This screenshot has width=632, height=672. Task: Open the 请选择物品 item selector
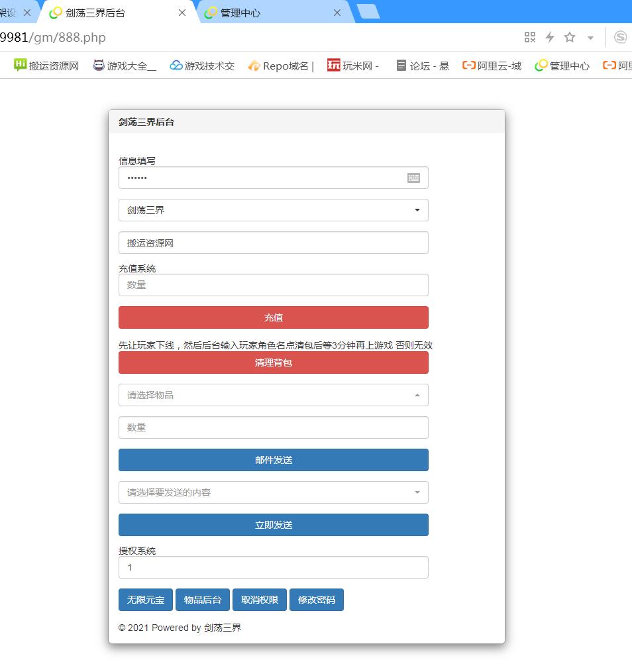coord(273,395)
